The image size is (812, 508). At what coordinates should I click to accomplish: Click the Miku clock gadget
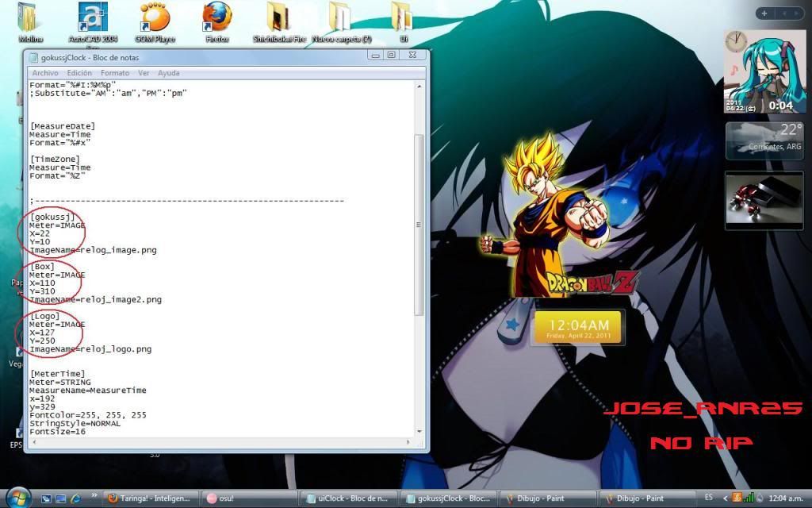tap(765, 71)
